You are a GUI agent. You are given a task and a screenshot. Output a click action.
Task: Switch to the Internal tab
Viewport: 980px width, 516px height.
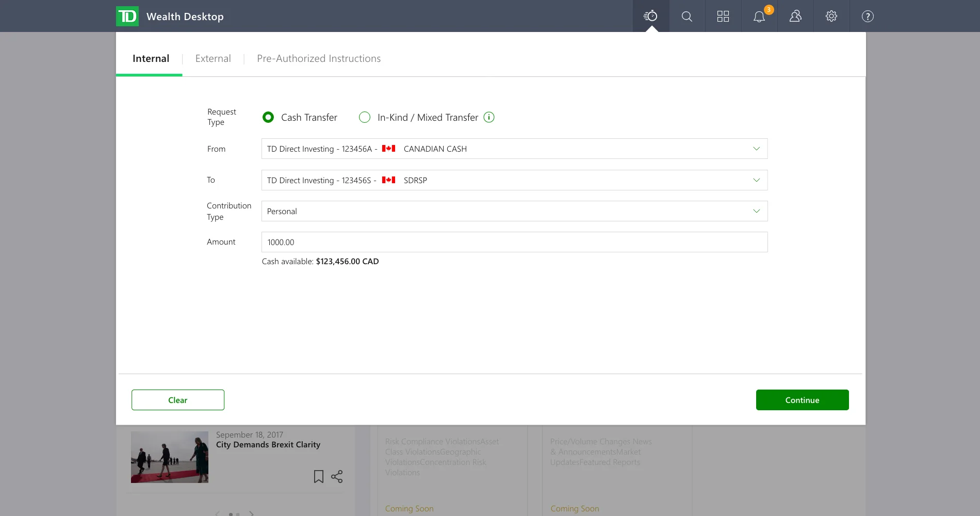151,58
